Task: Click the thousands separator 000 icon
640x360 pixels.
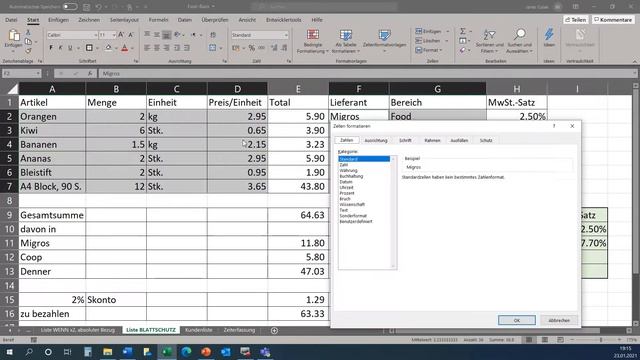Action: point(262,48)
